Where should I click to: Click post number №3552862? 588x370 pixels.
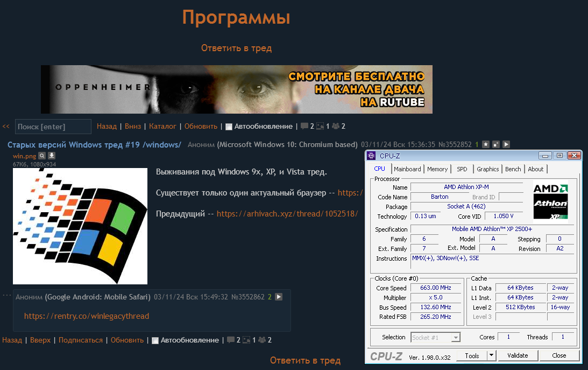click(x=248, y=297)
